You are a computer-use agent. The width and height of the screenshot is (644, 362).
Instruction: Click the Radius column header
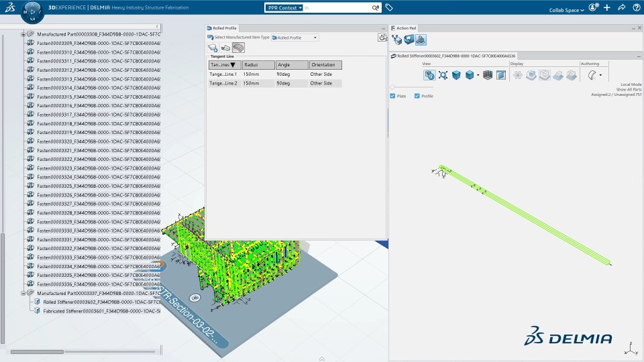[258, 65]
